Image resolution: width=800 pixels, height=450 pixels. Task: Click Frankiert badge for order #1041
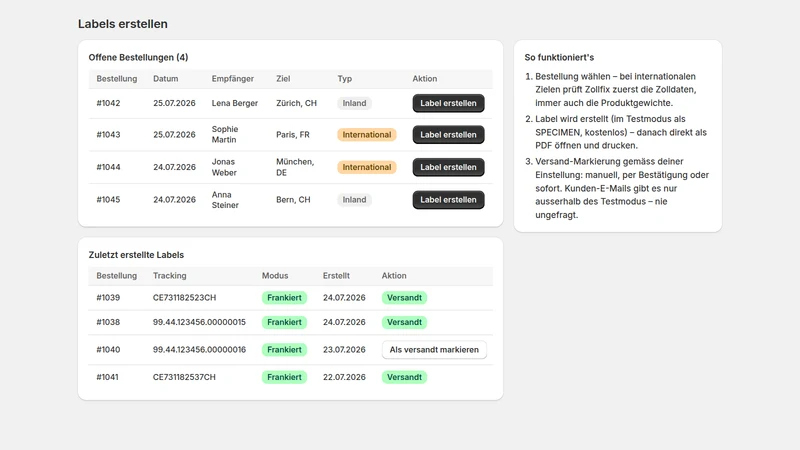(x=284, y=378)
